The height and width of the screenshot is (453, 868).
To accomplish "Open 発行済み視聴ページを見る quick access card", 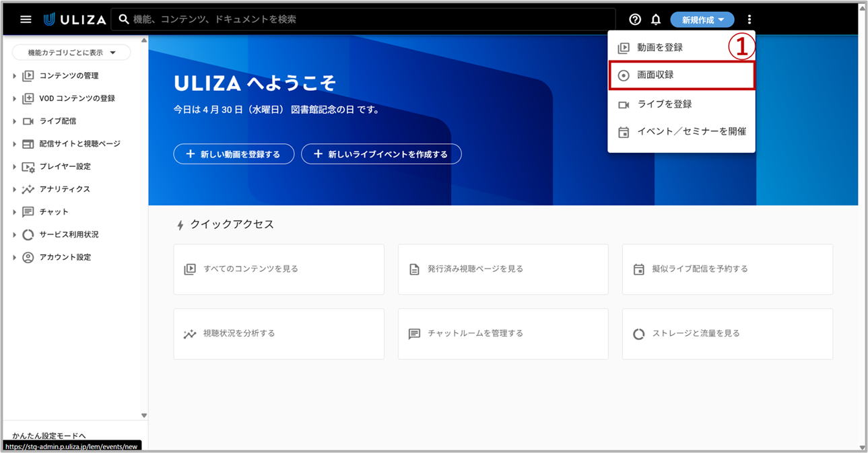I will [x=503, y=269].
